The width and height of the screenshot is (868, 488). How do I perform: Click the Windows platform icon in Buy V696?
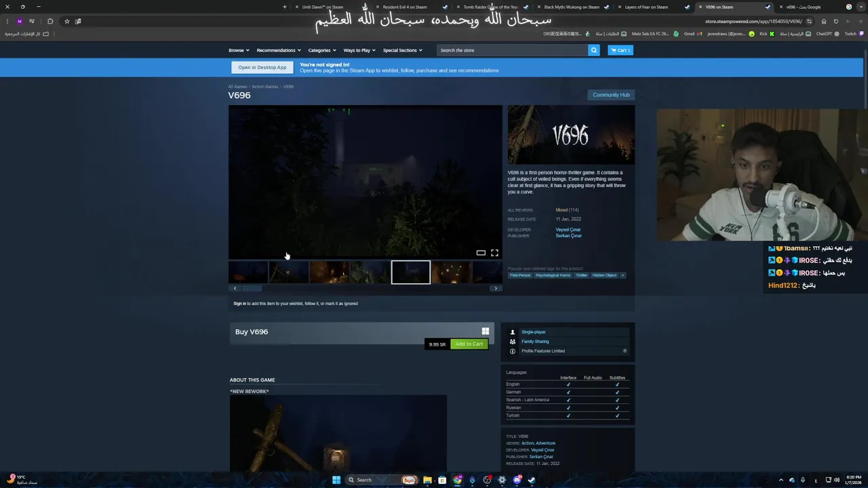(485, 331)
